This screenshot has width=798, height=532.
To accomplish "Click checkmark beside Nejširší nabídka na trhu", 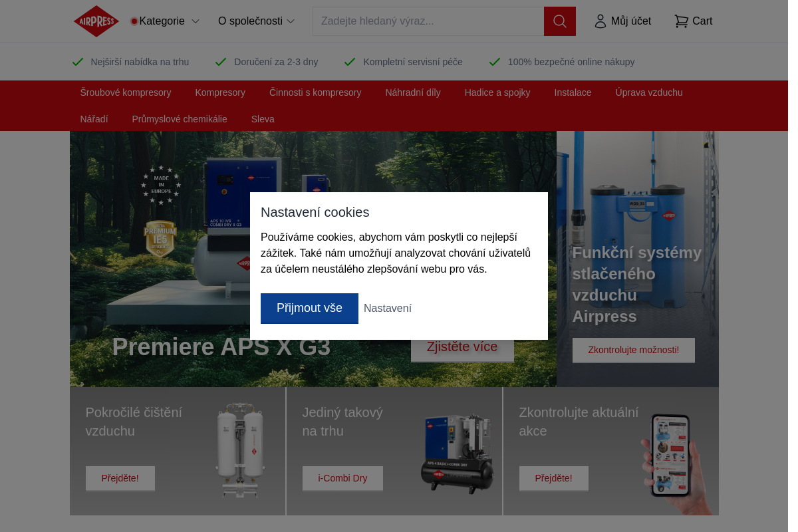I will (78, 62).
